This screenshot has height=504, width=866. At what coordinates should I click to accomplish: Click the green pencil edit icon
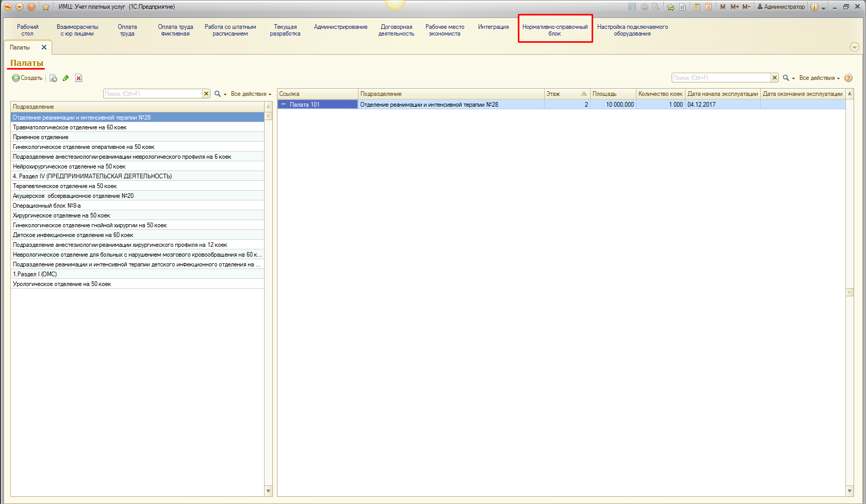click(66, 78)
